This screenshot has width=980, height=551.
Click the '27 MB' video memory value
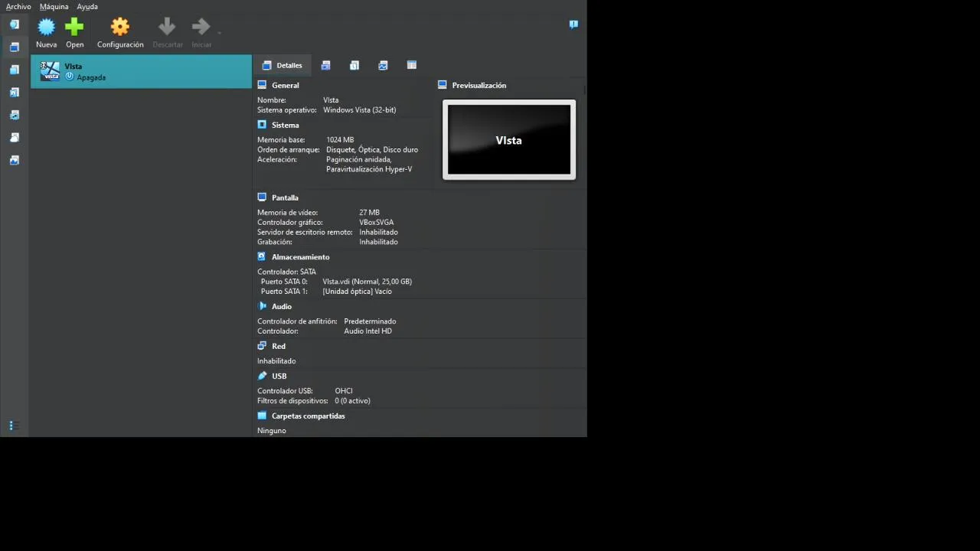tap(369, 213)
